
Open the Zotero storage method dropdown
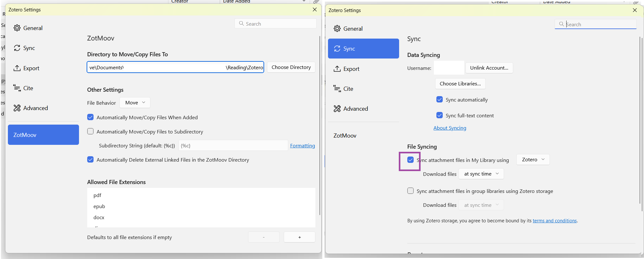click(x=533, y=160)
